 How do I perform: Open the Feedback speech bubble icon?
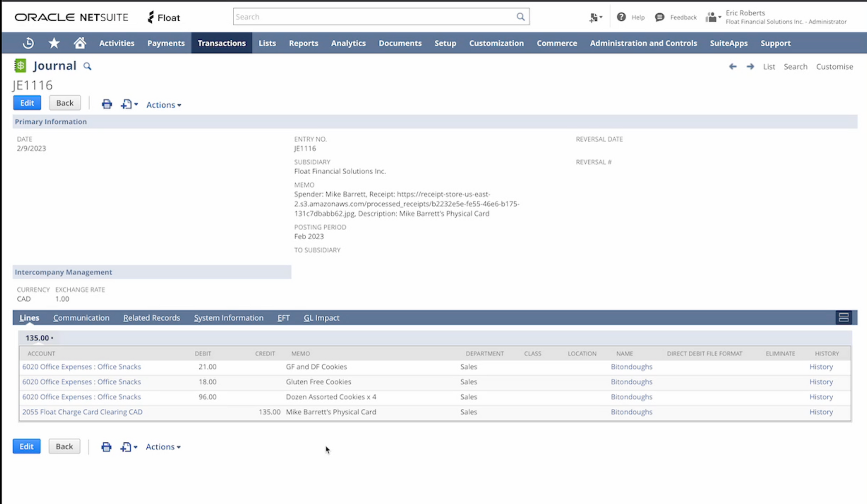click(659, 17)
